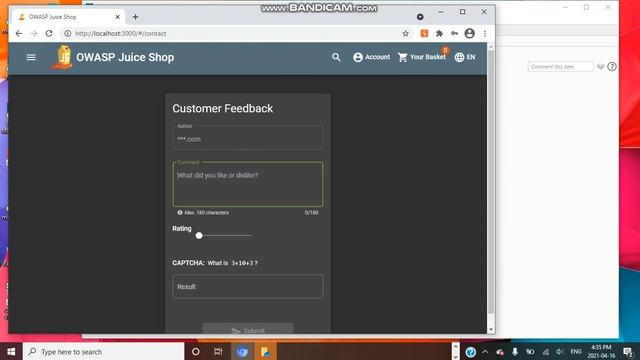640x360 pixels.
Task: Click the taskbar search box
Action: point(104,351)
